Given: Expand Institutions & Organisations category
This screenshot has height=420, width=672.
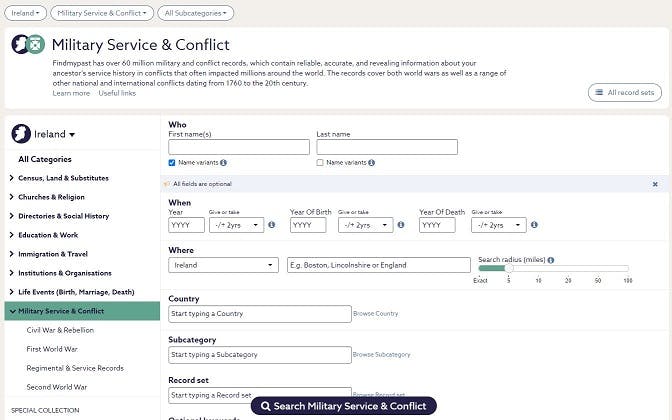Looking at the screenshot, I should (12, 273).
